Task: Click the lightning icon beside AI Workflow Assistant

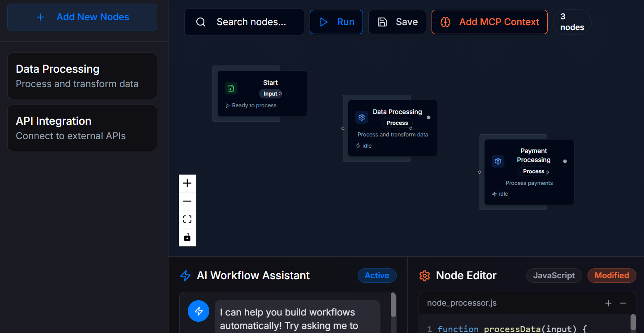Action: 185,276
